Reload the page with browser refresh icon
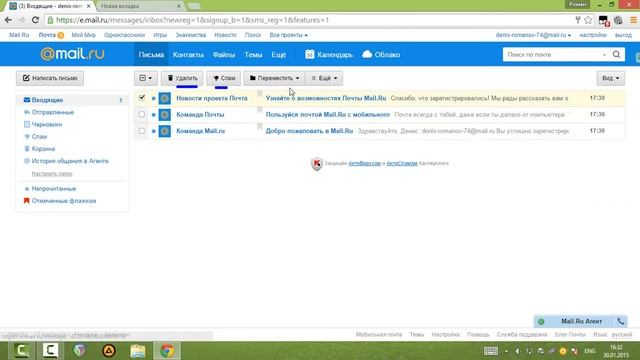The image size is (640, 360). point(36,20)
